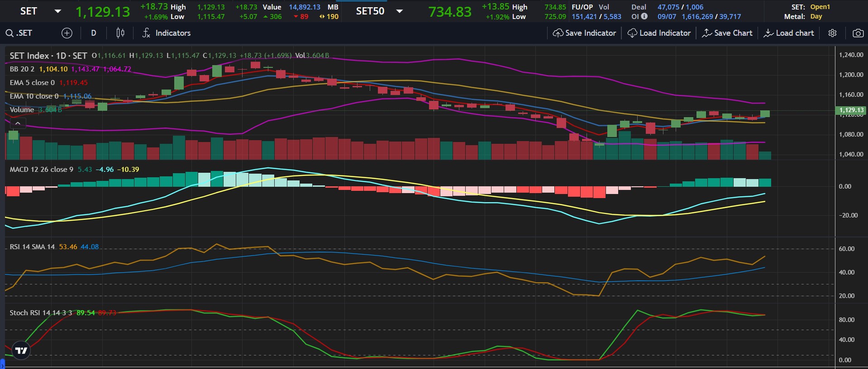Click the Vol 3.604 B reading in the title row

click(x=312, y=56)
